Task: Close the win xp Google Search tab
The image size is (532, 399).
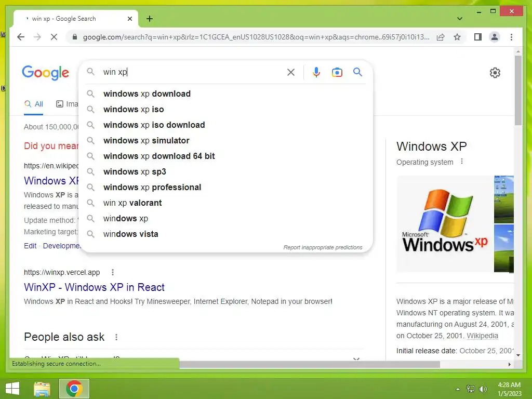Action: coord(129,19)
